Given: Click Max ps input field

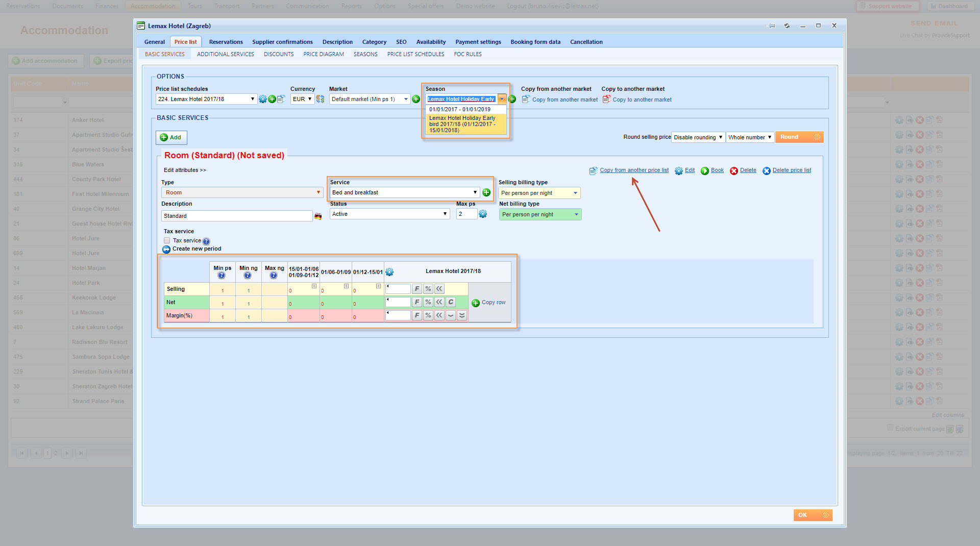Looking at the screenshot, I should pyautogui.click(x=467, y=214).
